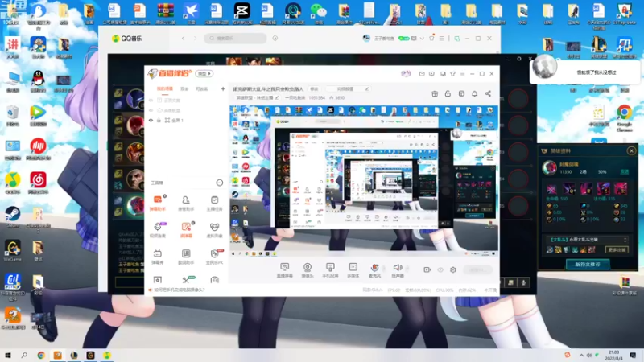Image resolution: width=644 pixels, height=362 pixels.
Task: Click the 修改 button beside the stream title
Action: click(x=314, y=88)
